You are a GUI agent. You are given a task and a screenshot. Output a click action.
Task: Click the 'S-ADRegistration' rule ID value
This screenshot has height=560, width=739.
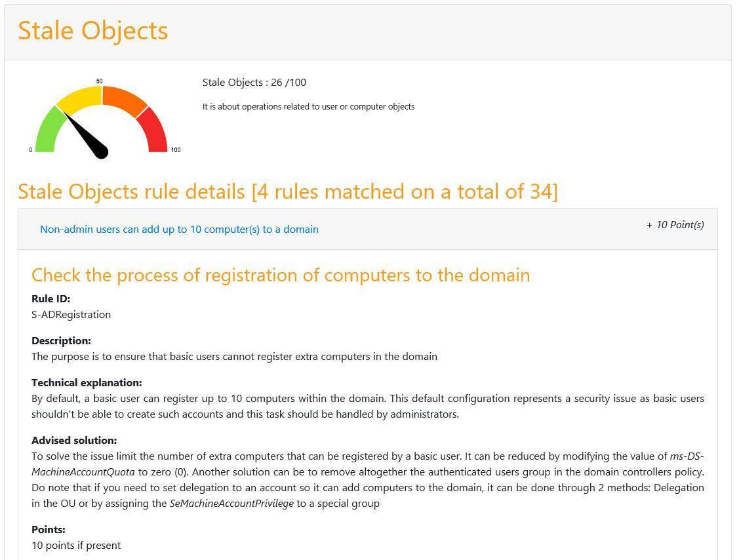pyautogui.click(x=71, y=315)
